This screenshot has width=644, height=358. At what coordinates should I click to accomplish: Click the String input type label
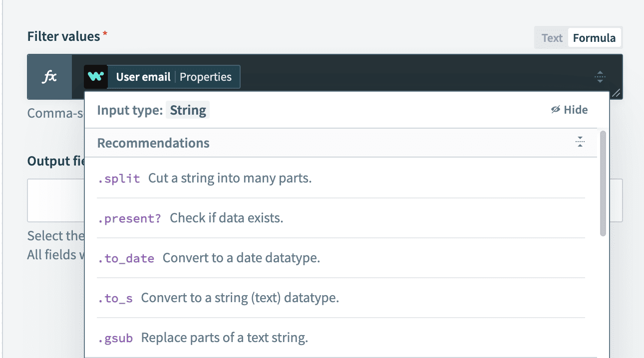(x=188, y=110)
